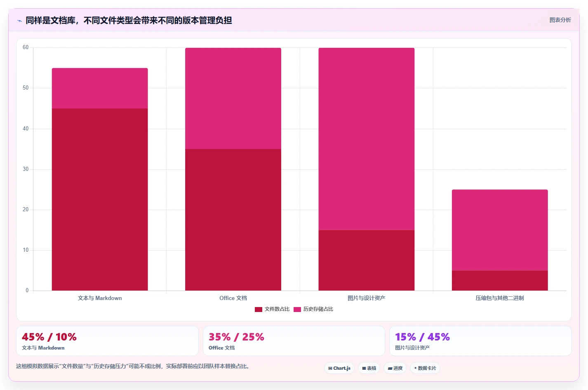Click the blue icon beside the title
The height and width of the screenshot is (390, 588).
tap(19, 21)
